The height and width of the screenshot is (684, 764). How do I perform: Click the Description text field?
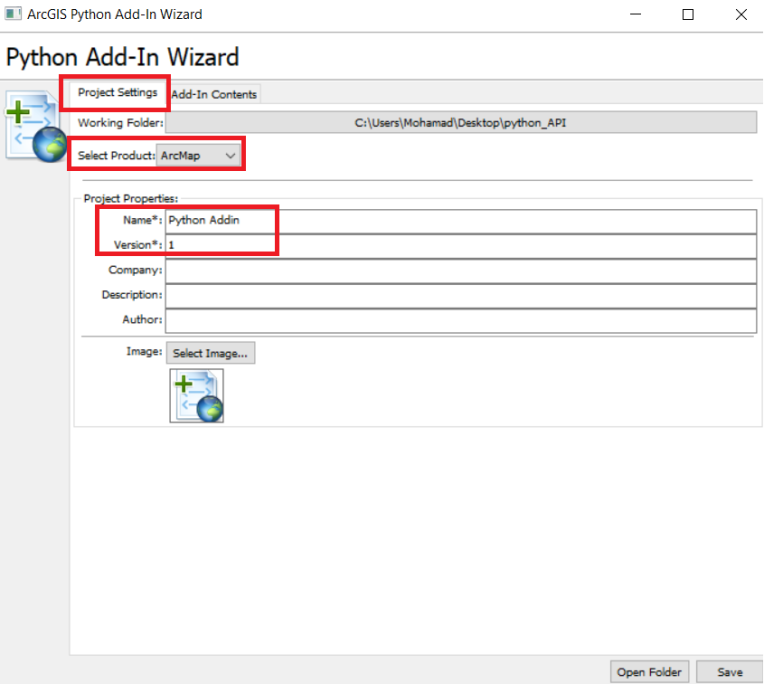[460, 296]
